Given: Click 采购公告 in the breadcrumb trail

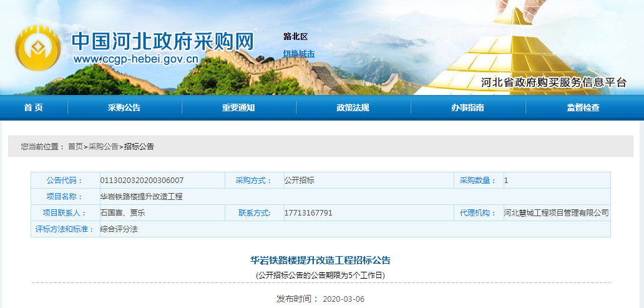Looking at the screenshot, I should coord(103,146).
